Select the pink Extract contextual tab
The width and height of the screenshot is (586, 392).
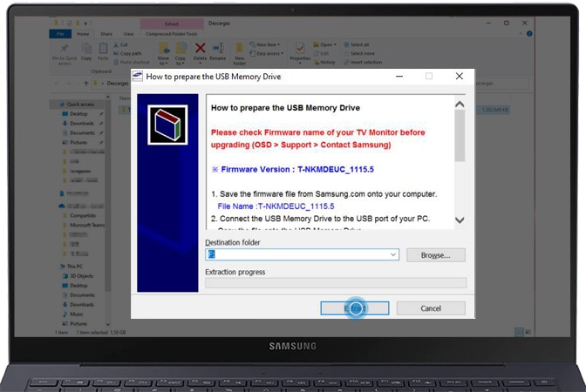172,24
